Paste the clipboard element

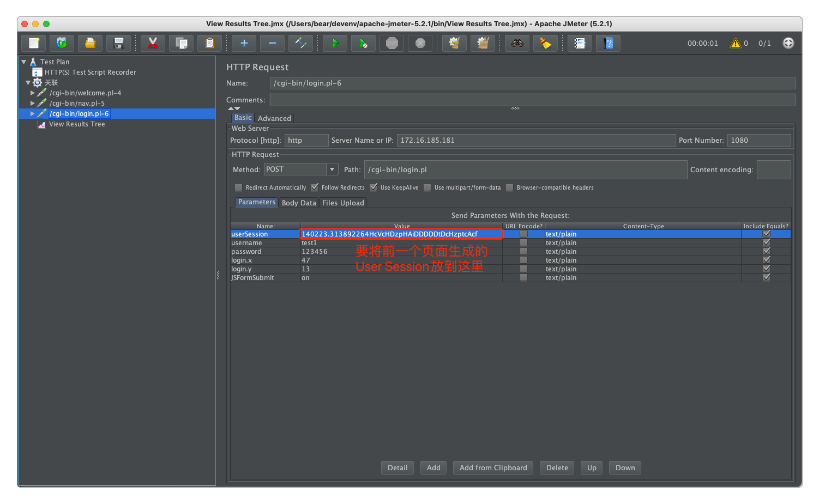tap(210, 43)
